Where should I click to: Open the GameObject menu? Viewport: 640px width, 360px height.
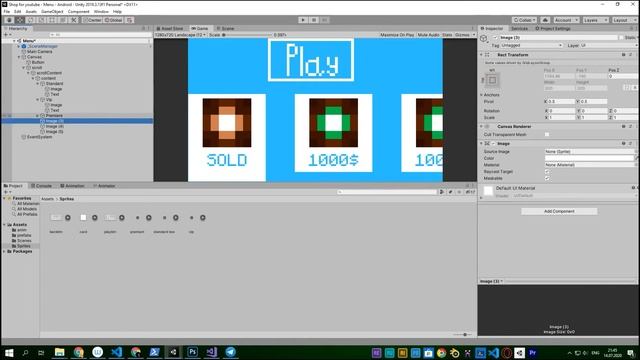click(x=52, y=12)
